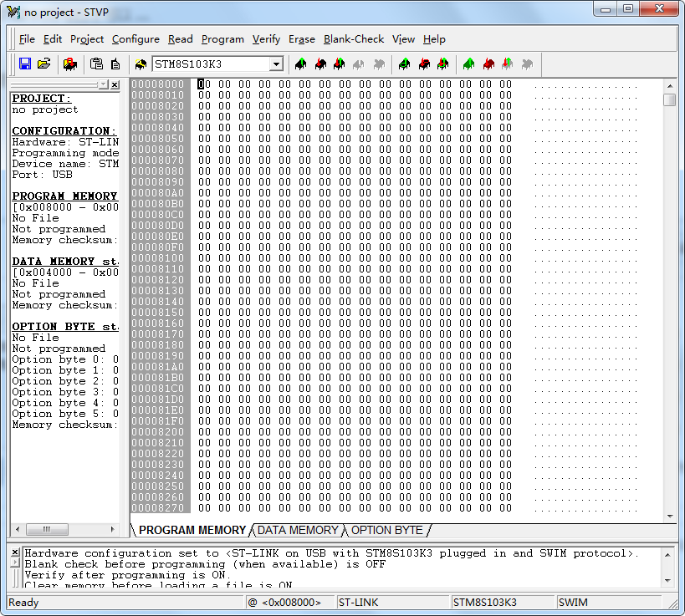Program active sectors with the red circled chip
Viewport: 685px width, 616px height.
[424, 64]
